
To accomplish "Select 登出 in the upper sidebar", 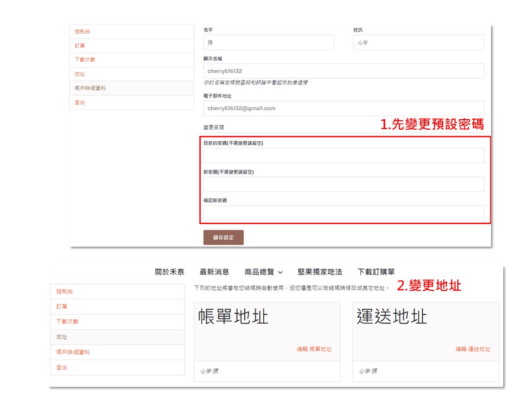I will (x=80, y=103).
